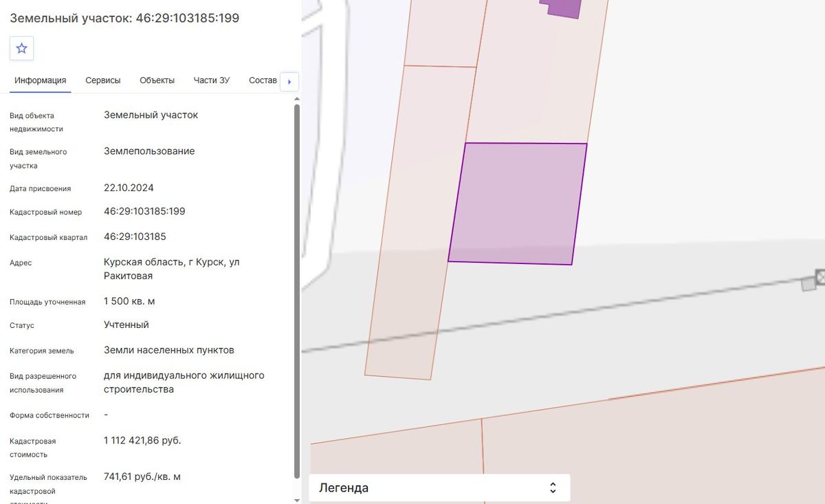Click the Землепользование value
The height and width of the screenshot is (504, 825).
pyautogui.click(x=149, y=151)
